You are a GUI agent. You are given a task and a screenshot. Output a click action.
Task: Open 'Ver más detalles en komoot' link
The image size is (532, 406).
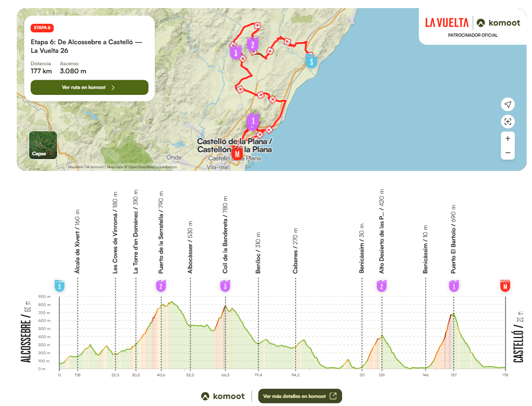click(x=300, y=396)
